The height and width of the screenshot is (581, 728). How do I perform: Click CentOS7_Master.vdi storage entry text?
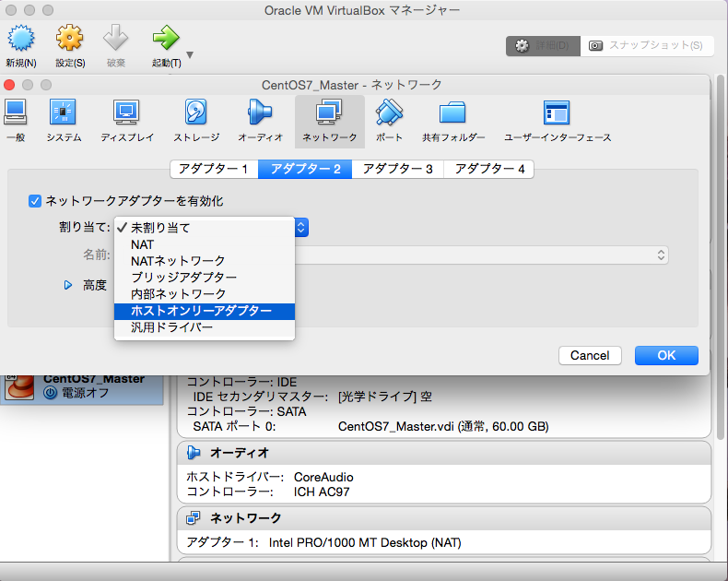[x=443, y=427]
